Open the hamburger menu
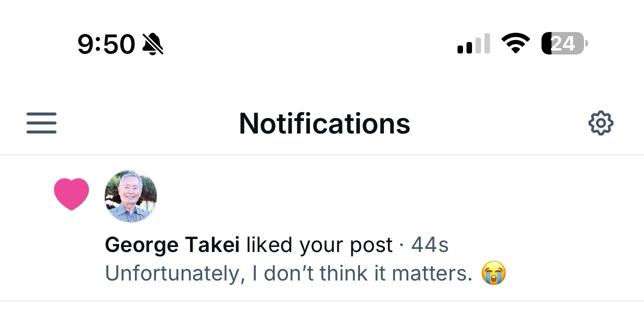The width and height of the screenshot is (644, 311). 41,123
